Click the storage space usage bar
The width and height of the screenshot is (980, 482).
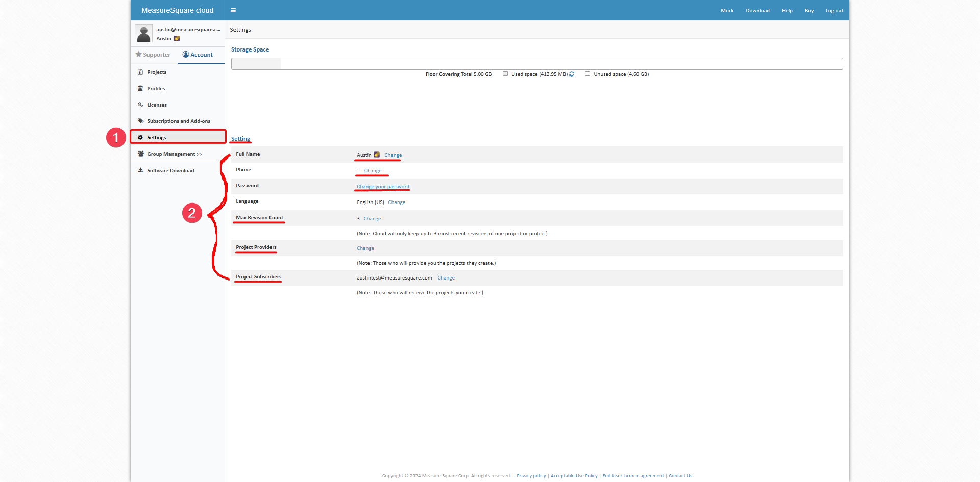point(537,64)
